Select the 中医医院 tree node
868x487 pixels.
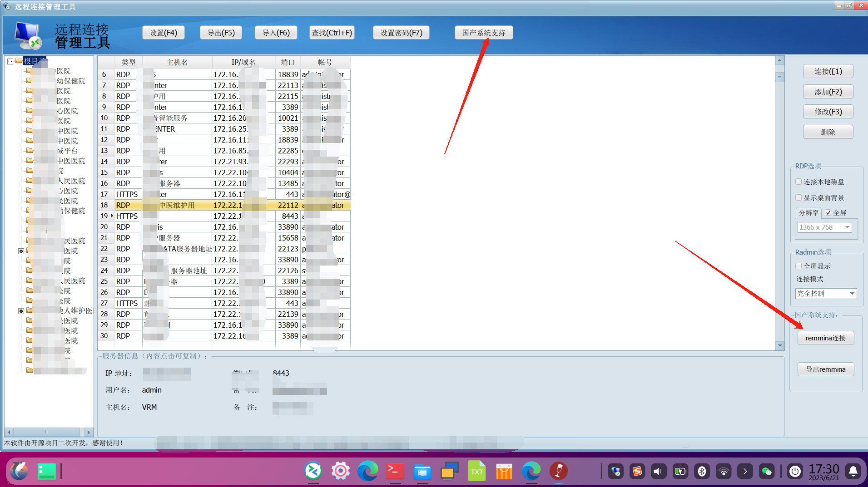pos(71,161)
